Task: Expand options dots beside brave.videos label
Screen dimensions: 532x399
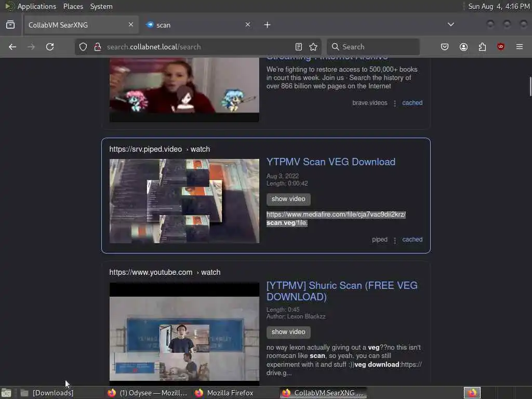Action: click(x=395, y=103)
